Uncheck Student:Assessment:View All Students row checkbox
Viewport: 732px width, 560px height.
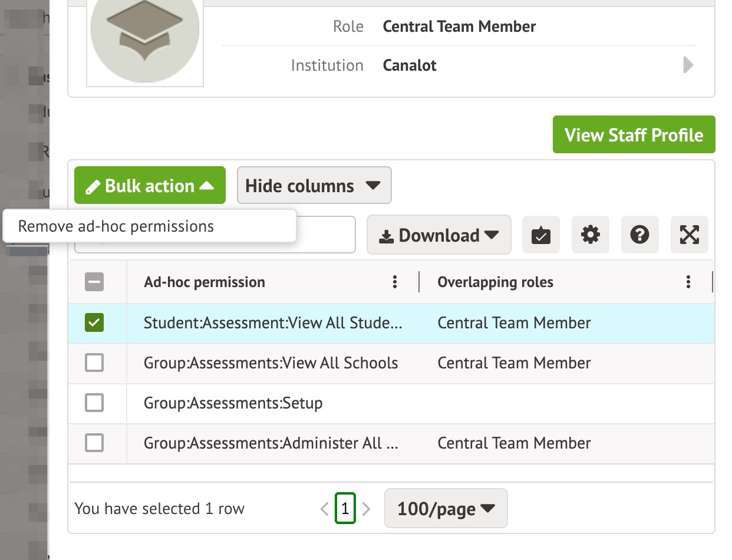(94, 323)
